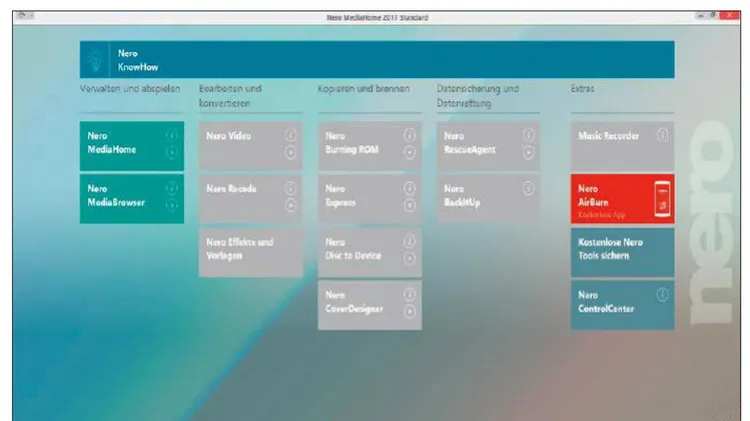The image size is (750, 421).
Task: Click play icon on Nero Disc to Device
Action: coord(409,258)
